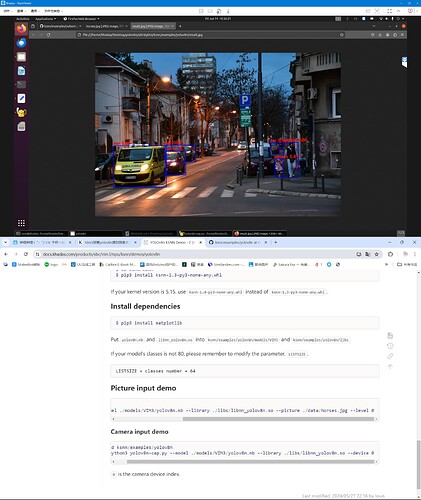Click the backlinks chain icon in sidebar
Viewport: 421px width, 500px height.
pos(390,356)
